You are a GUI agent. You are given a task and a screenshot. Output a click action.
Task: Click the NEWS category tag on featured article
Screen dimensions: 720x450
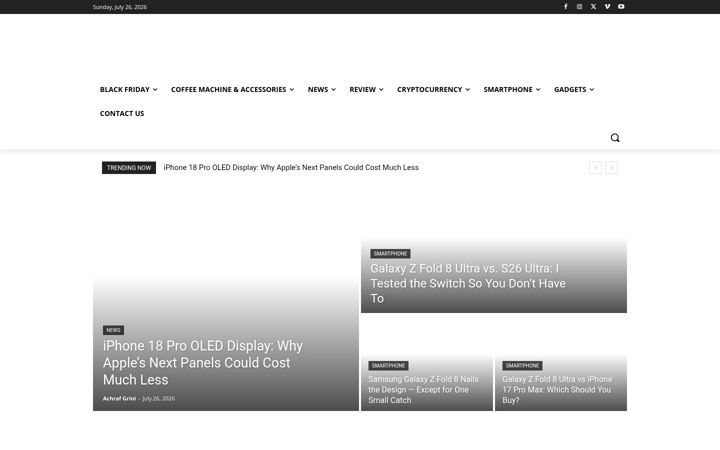113,330
